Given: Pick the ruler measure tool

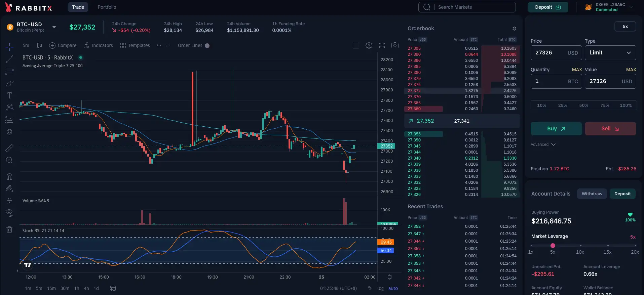Looking at the screenshot, I should point(9,148).
